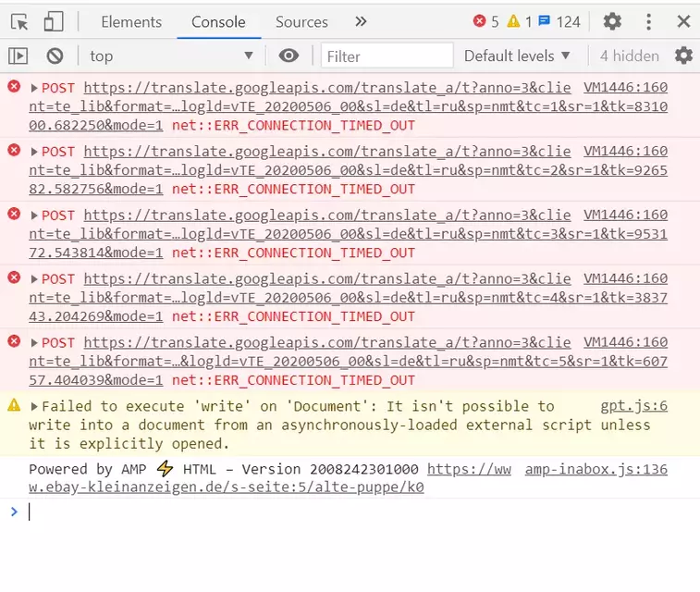Show the console sidebar panel icon
Image resolution: width=700 pixels, height=592 pixels.
tap(18, 56)
